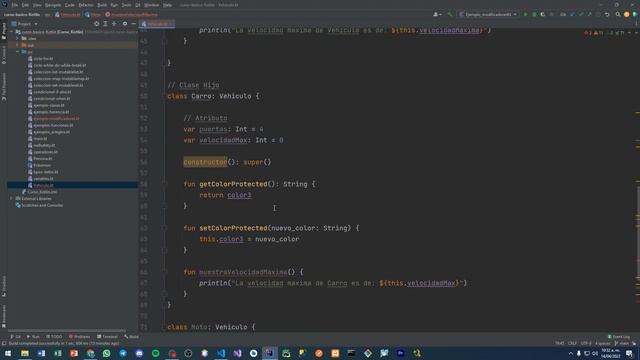Open the Search Everywhere magnifier icon
The image size is (640, 360).
click(618, 14)
